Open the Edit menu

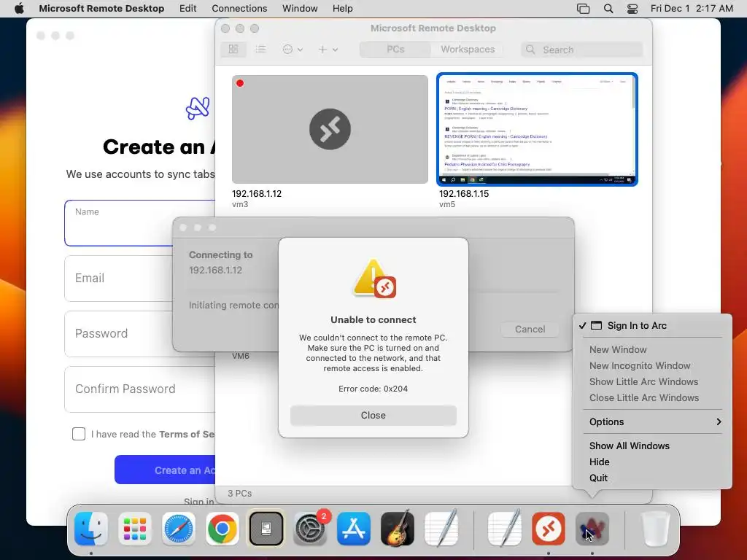(x=187, y=9)
